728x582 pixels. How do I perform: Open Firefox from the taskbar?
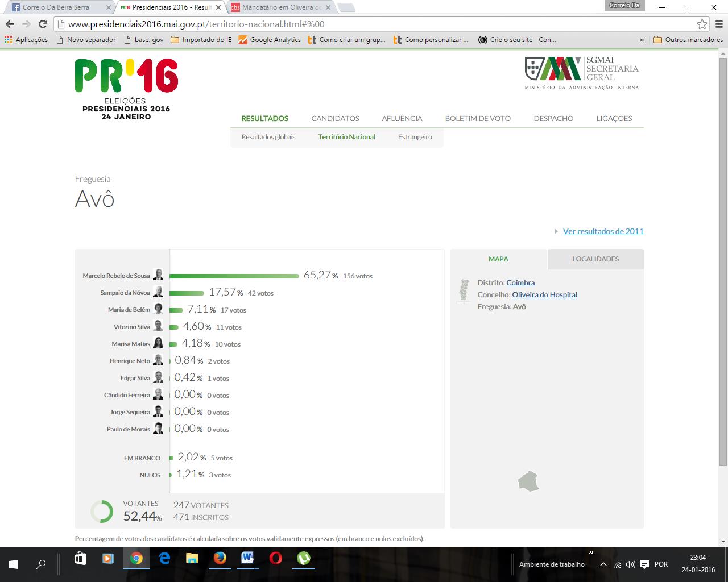pos(220,559)
